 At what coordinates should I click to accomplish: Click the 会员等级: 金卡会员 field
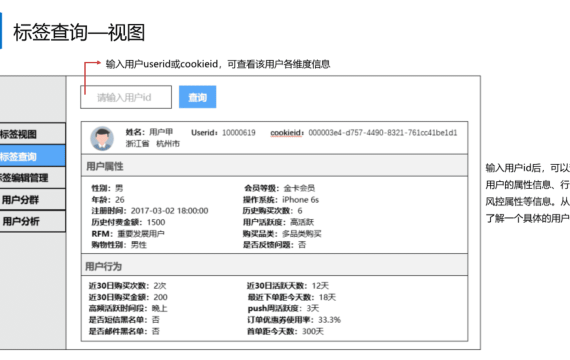pyautogui.click(x=280, y=188)
